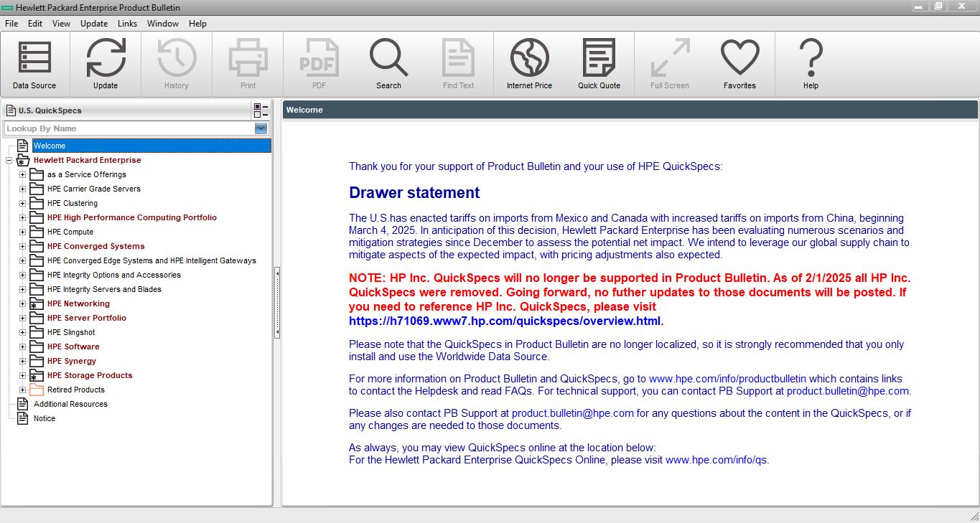Collapse the Hewlett Packard Enterprise tree node
The width and height of the screenshot is (980, 523).
(x=9, y=160)
